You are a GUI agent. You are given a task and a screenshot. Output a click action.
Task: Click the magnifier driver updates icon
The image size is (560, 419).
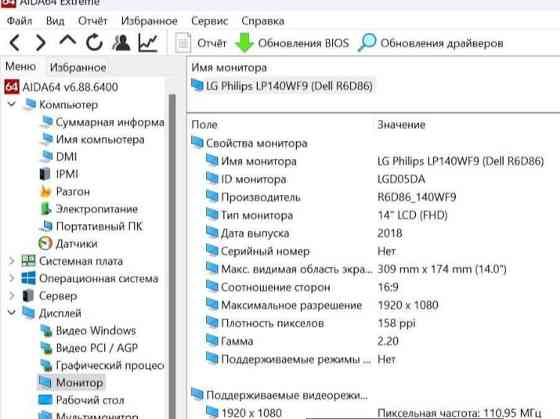pos(367,43)
